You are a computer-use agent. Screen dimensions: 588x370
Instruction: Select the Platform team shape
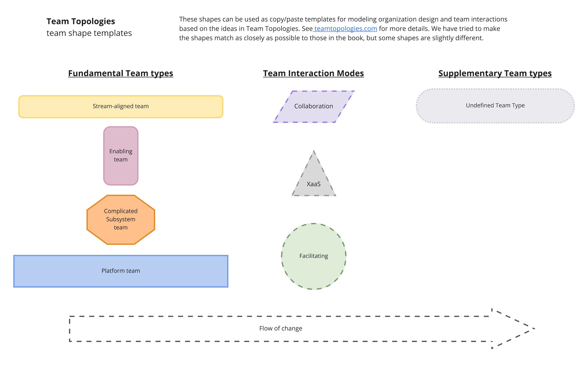122,271
